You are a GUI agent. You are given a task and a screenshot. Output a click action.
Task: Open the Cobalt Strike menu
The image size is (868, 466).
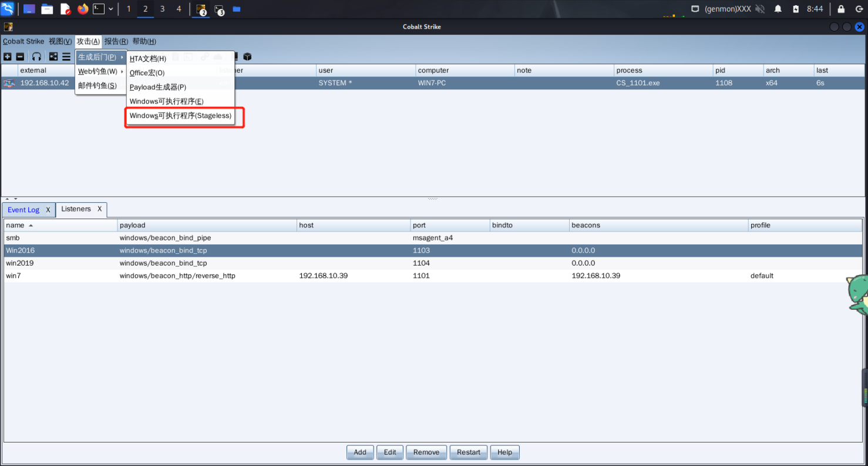pos(23,41)
